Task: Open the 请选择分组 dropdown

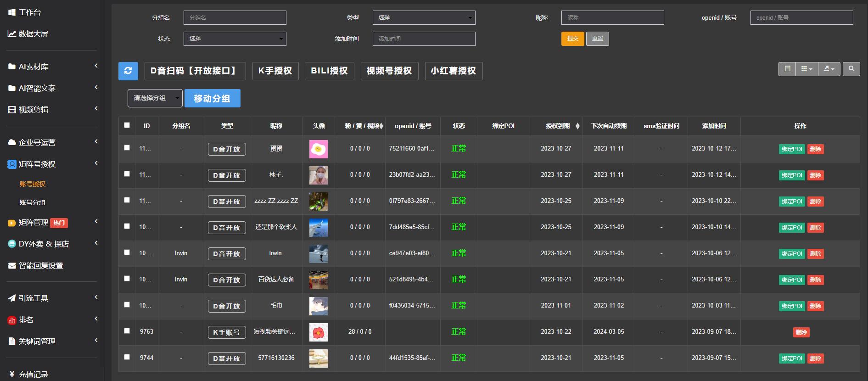Action: 155,98
